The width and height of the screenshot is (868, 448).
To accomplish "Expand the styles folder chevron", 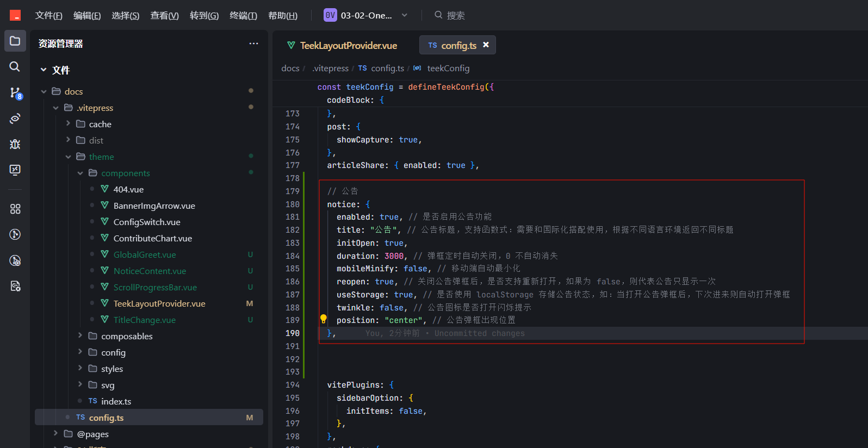I will pos(80,368).
